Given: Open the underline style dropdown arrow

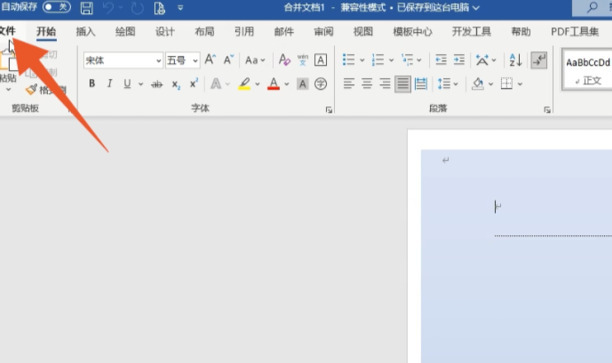Looking at the screenshot, I should (x=141, y=84).
